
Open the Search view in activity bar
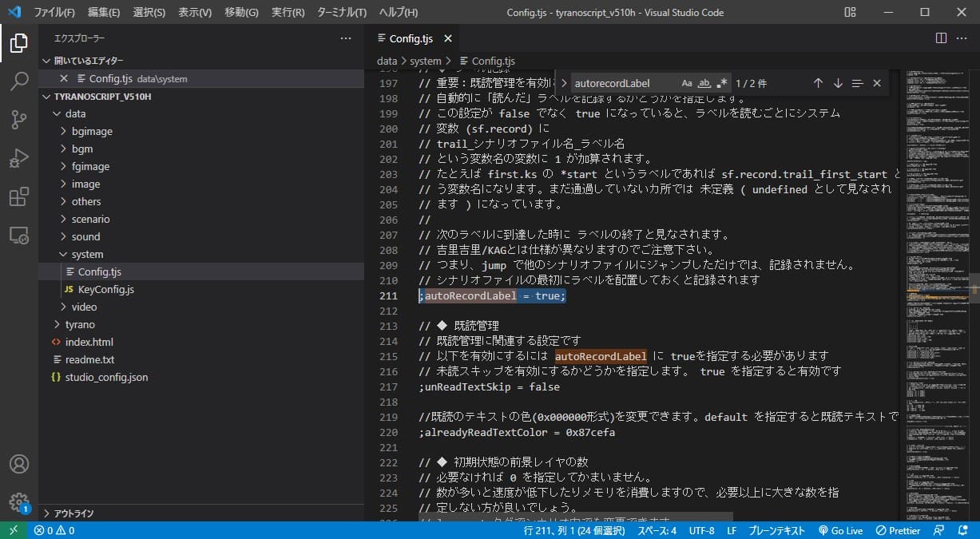pyautogui.click(x=19, y=81)
